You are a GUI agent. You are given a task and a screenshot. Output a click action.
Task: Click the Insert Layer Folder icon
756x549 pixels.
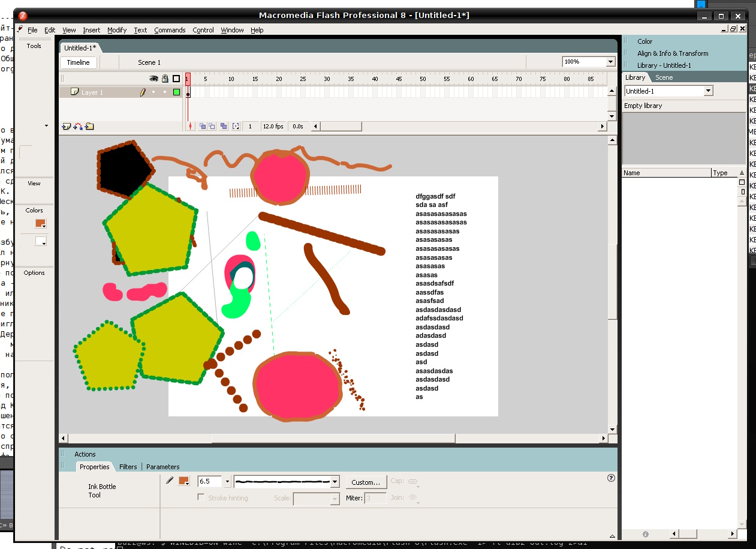pos(89,127)
